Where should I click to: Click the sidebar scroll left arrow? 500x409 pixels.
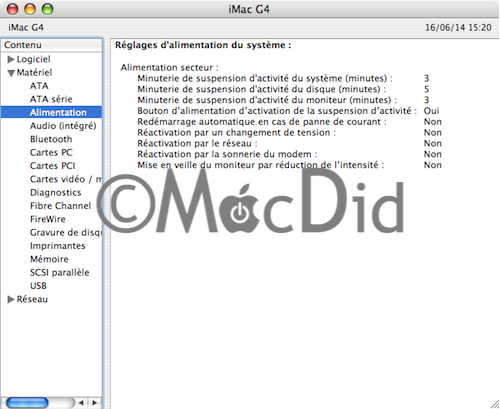pyautogui.click(x=81, y=403)
